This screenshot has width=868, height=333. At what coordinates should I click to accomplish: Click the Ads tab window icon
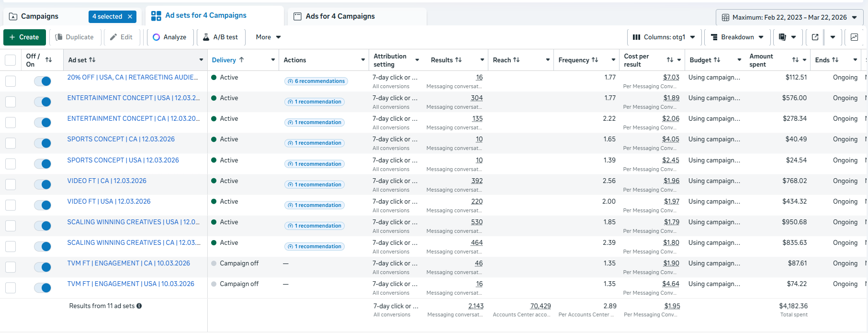coord(297,17)
